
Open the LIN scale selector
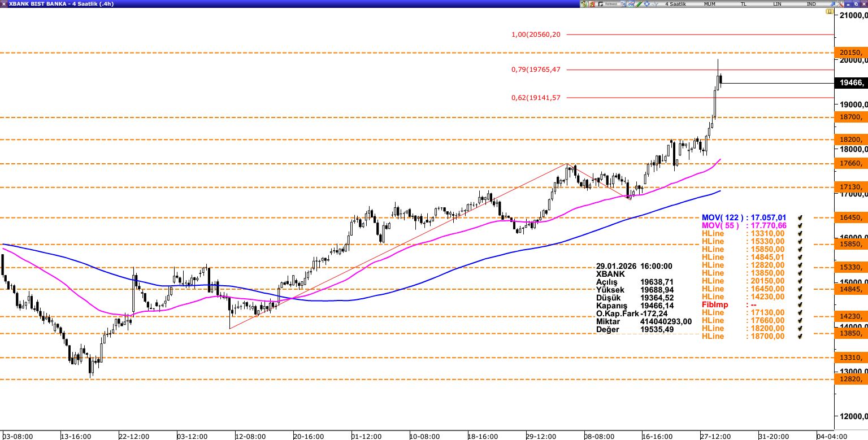pyautogui.click(x=778, y=4)
